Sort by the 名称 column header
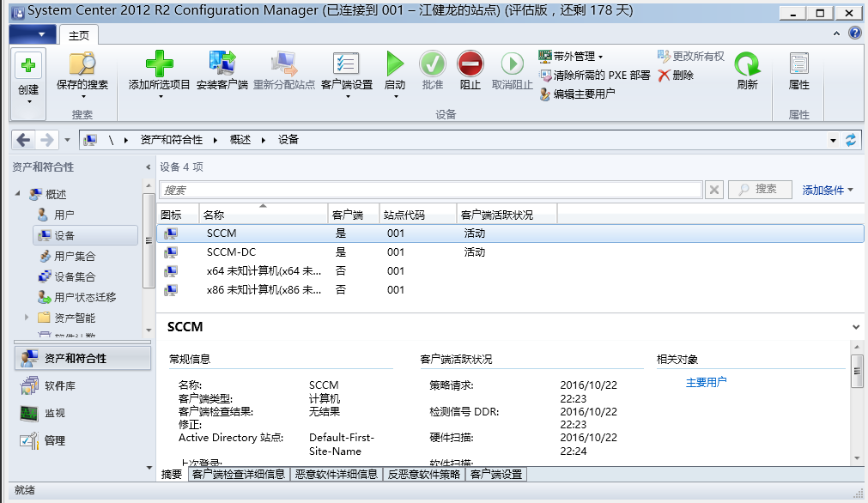868x503 pixels. tap(264, 215)
